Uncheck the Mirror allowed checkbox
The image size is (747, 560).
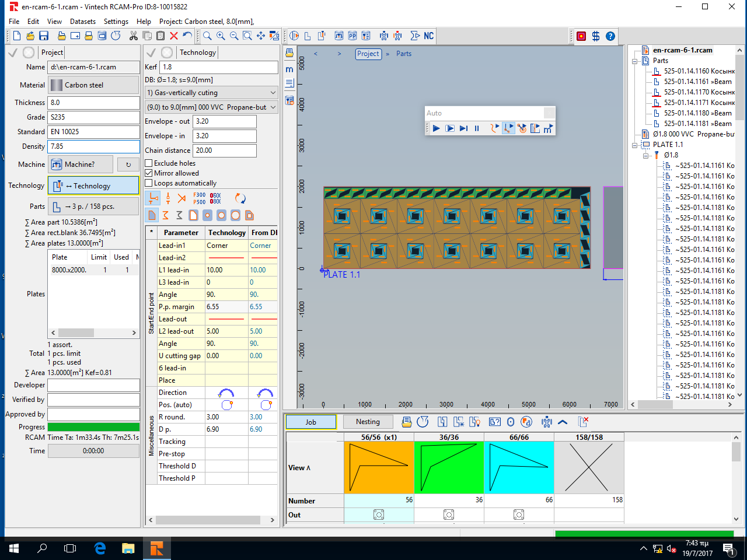point(149,173)
